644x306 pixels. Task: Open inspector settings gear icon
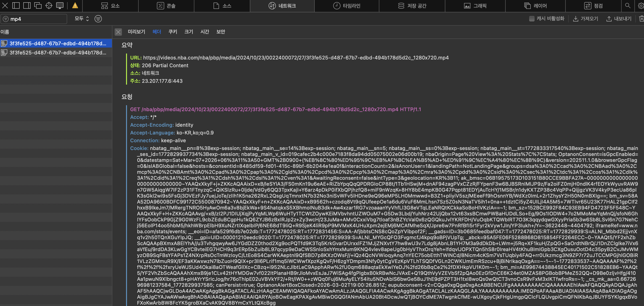[641, 5]
